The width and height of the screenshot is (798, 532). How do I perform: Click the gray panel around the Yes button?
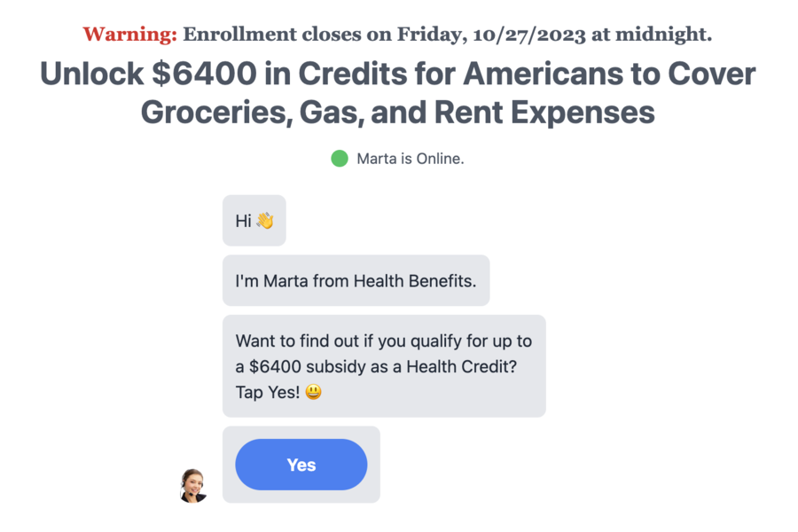[301, 465]
